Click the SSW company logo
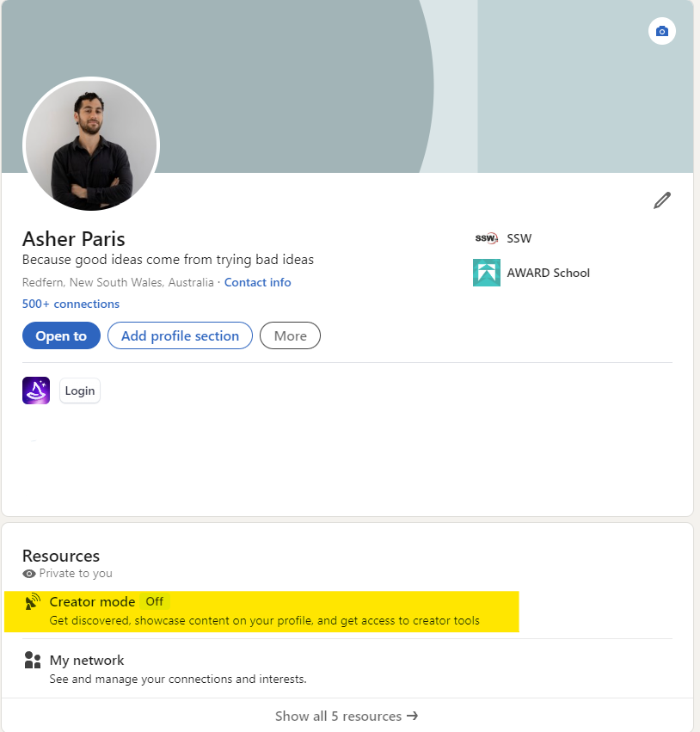The width and height of the screenshot is (700, 732). [486, 238]
